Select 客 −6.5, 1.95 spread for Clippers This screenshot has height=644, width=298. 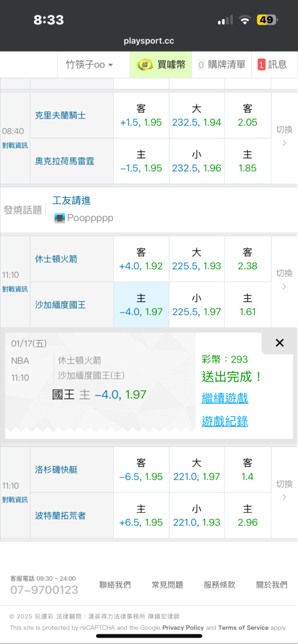pos(141,470)
